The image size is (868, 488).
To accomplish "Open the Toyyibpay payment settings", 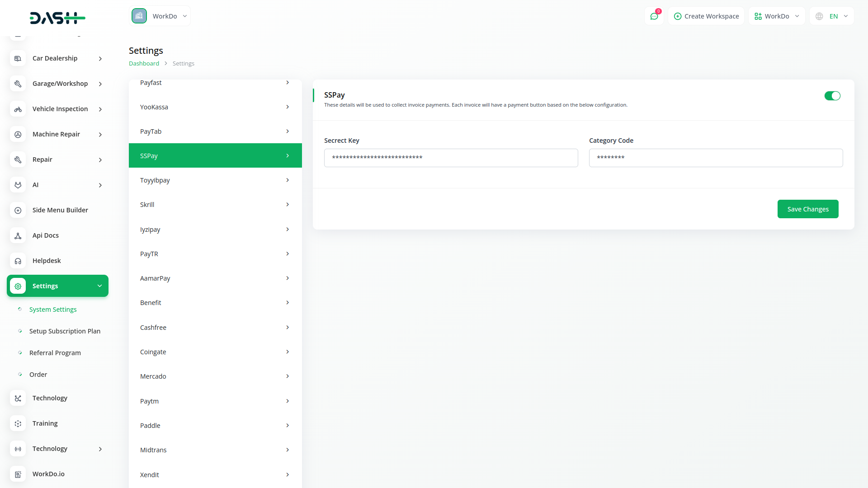I will point(215,180).
